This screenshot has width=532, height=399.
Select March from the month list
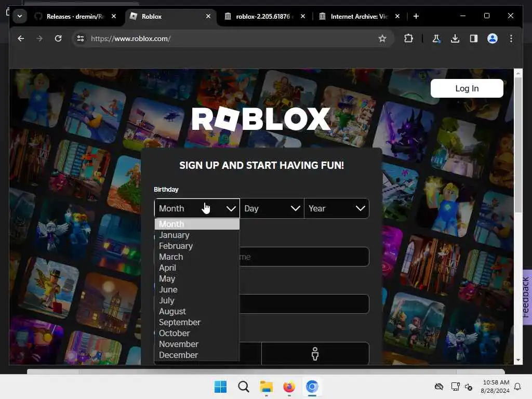(x=197, y=257)
